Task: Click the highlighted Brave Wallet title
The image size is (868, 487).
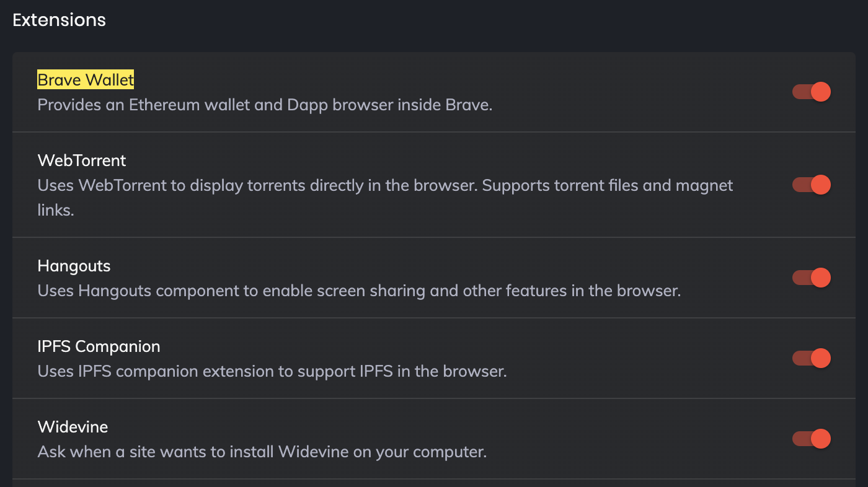Action: pos(86,80)
